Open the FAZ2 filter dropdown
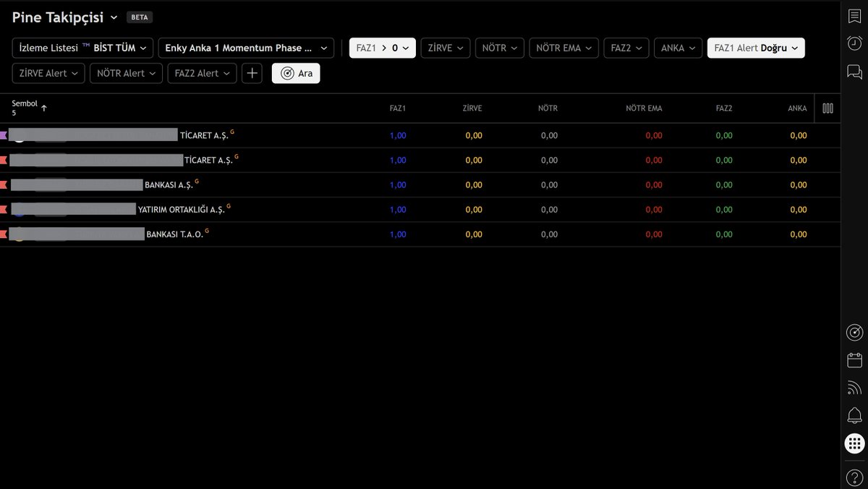This screenshot has height=489, width=868. [x=626, y=48]
